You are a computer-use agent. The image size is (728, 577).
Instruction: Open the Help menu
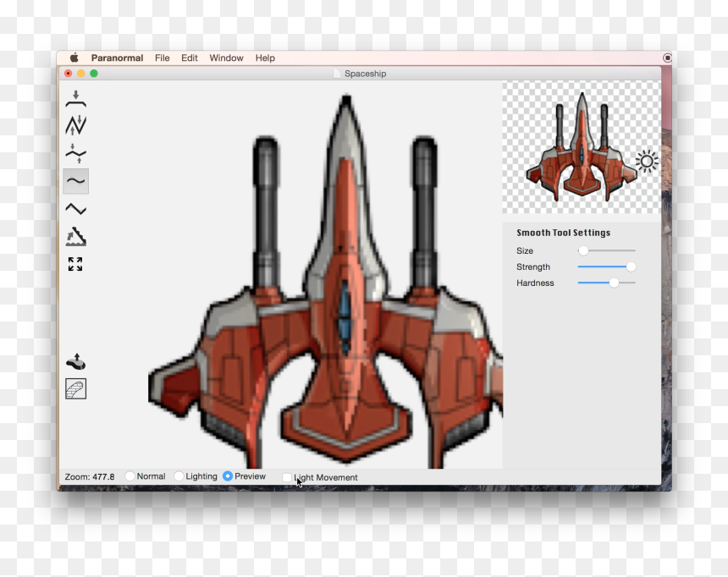pyautogui.click(x=265, y=58)
